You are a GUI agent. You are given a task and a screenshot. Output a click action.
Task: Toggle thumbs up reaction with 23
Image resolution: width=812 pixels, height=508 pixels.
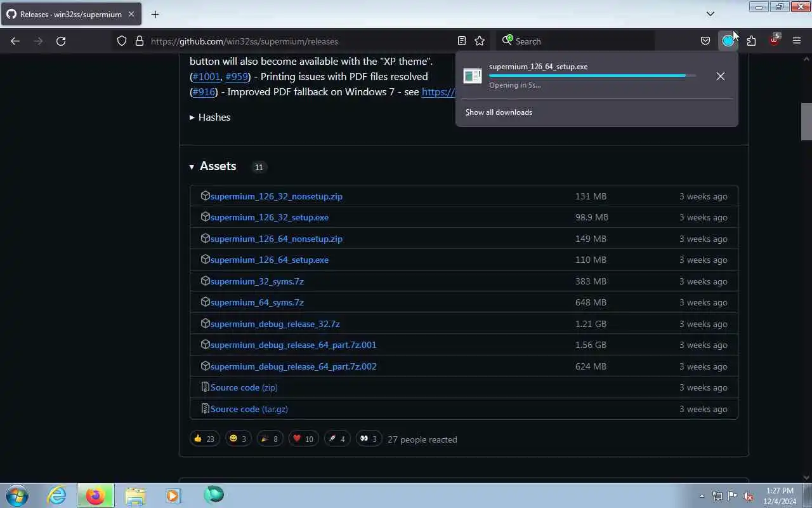click(204, 439)
